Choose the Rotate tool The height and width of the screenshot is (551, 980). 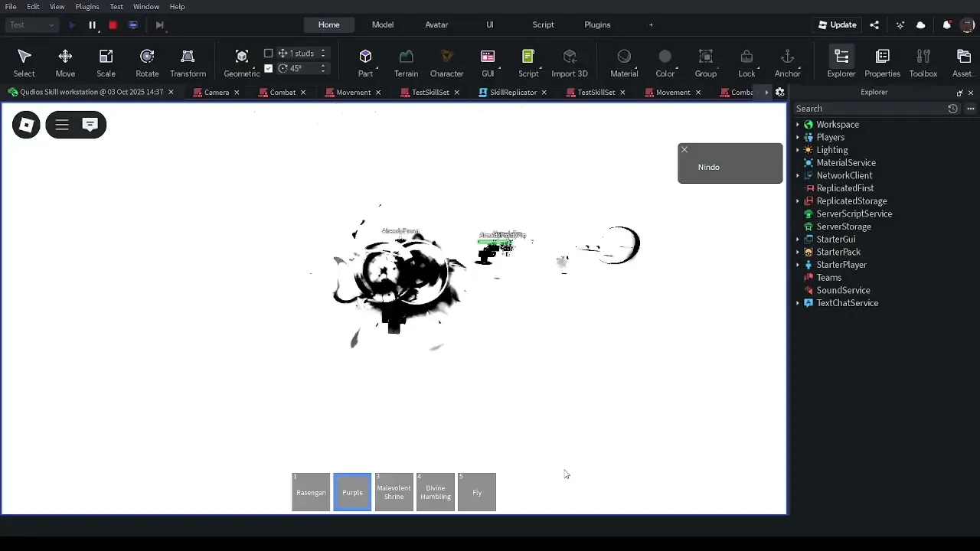point(147,63)
